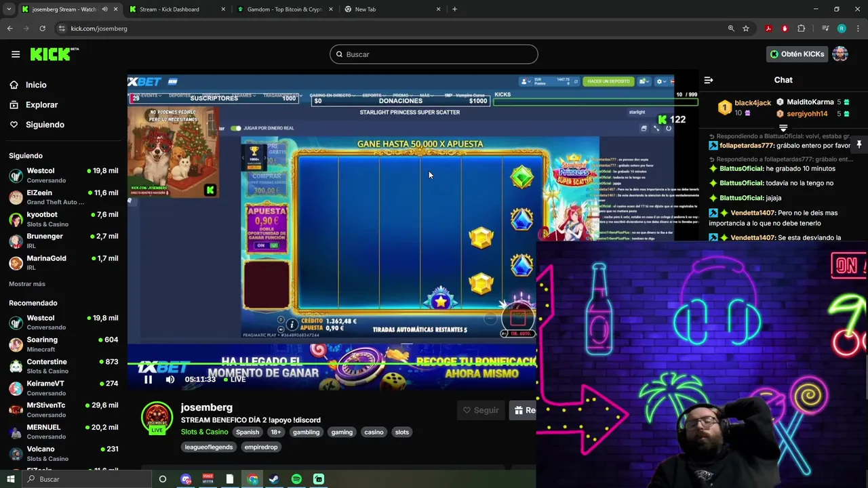Select the 18+ tag

click(276, 432)
